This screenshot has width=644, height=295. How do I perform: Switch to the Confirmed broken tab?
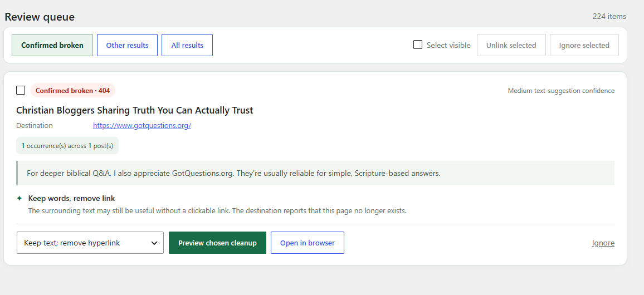pos(52,45)
